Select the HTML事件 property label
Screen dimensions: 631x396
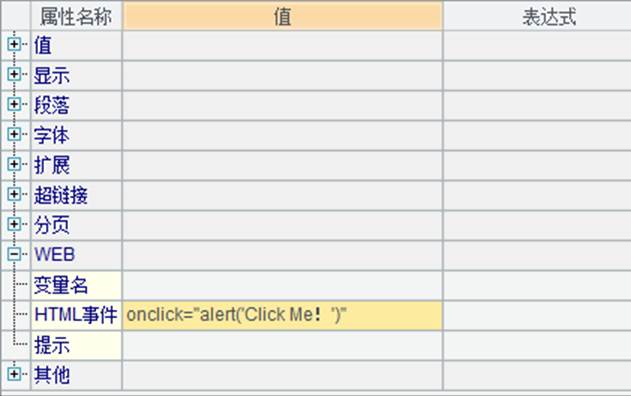coord(76,315)
